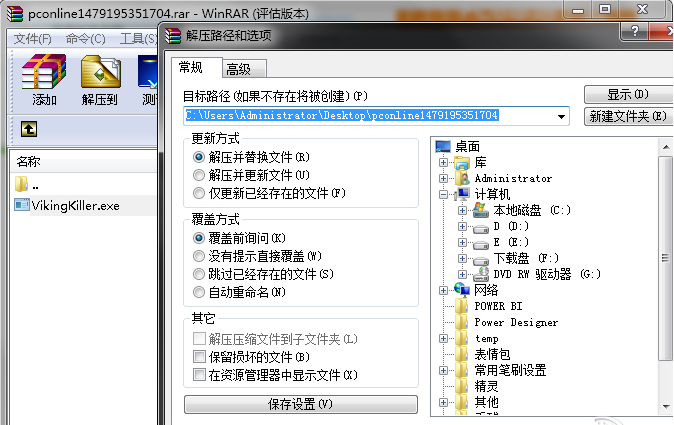Enable 'Keep broken files' (保留损坏的文件) checkbox

tap(198, 357)
